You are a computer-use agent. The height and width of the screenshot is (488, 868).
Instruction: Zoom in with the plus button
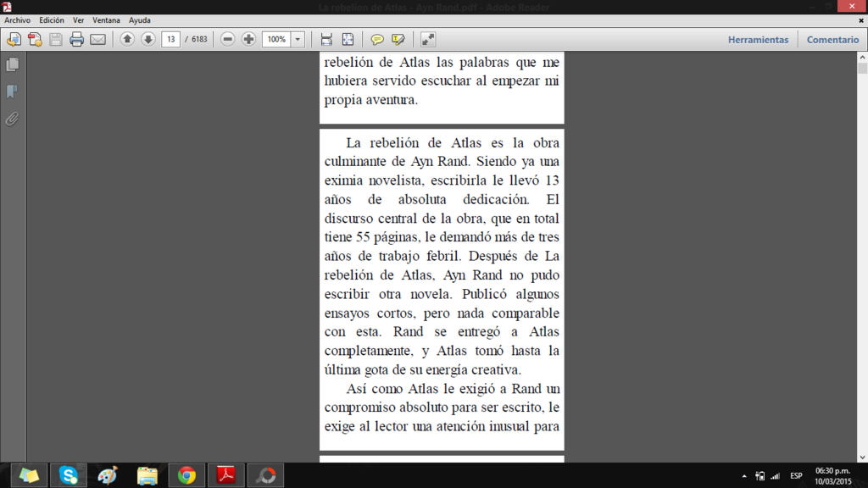[248, 39]
